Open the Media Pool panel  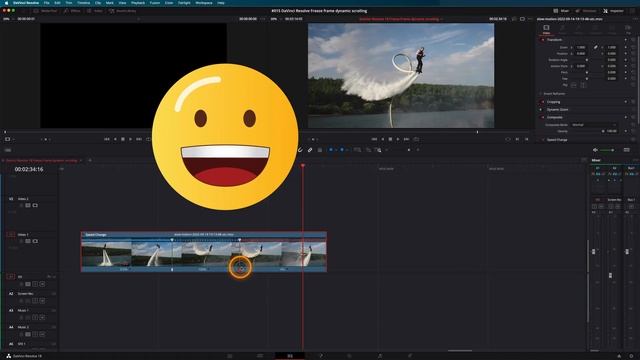(x=45, y=11)
